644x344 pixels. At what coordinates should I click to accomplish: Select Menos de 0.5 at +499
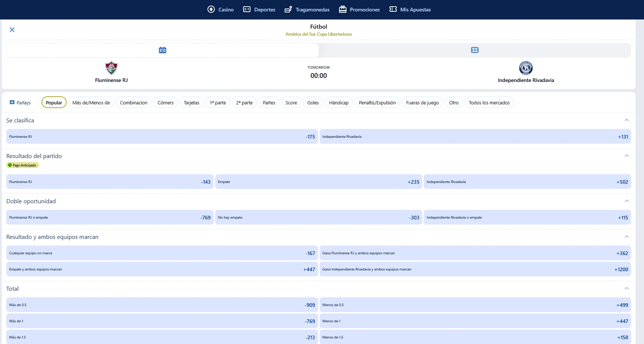tap(475, 305)
